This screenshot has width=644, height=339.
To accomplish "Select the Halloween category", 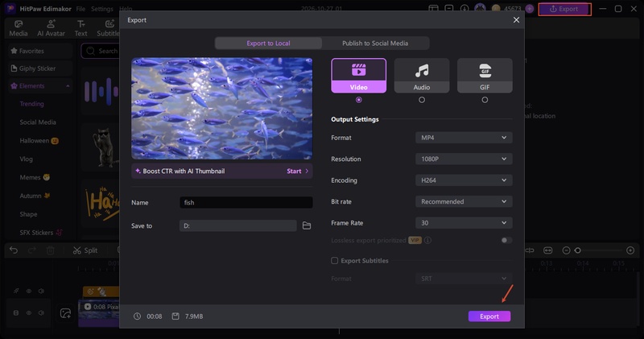I will pos(39,141).
